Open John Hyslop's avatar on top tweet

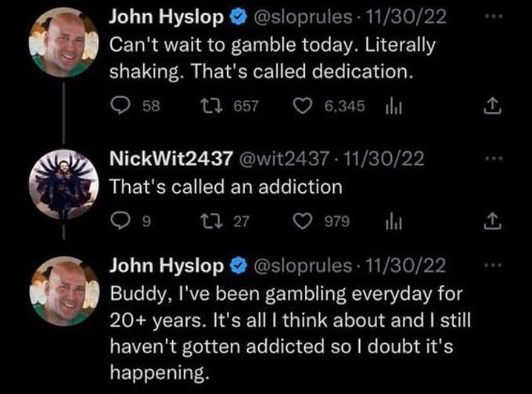pos(63,42)
